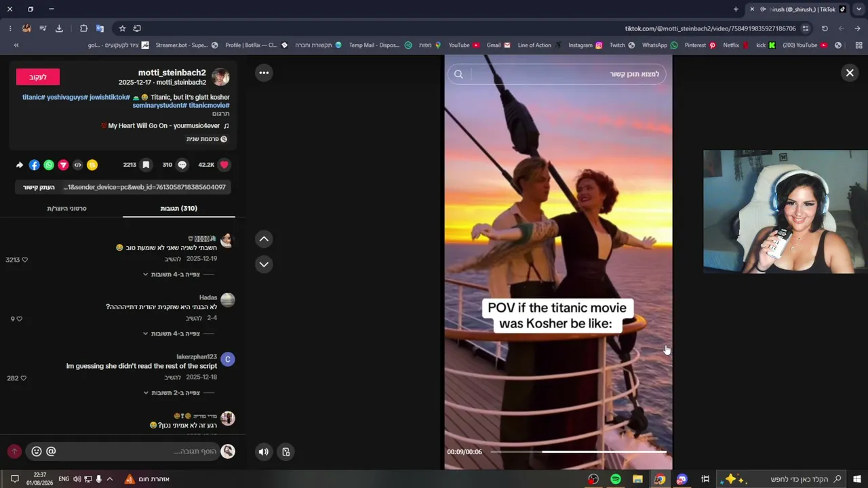
Task: Open more share options arrow
Action: pos(20,165)
